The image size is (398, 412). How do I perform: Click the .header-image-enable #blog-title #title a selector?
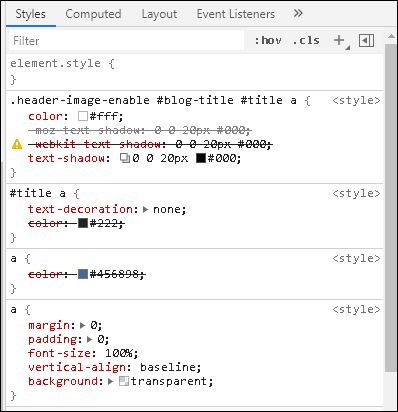pos(153,100)
